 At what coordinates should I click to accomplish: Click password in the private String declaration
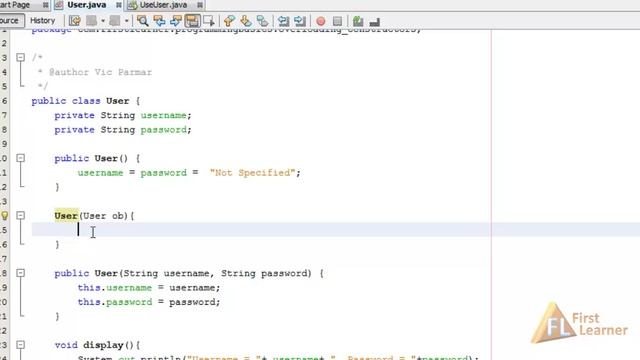coord(163,130)
